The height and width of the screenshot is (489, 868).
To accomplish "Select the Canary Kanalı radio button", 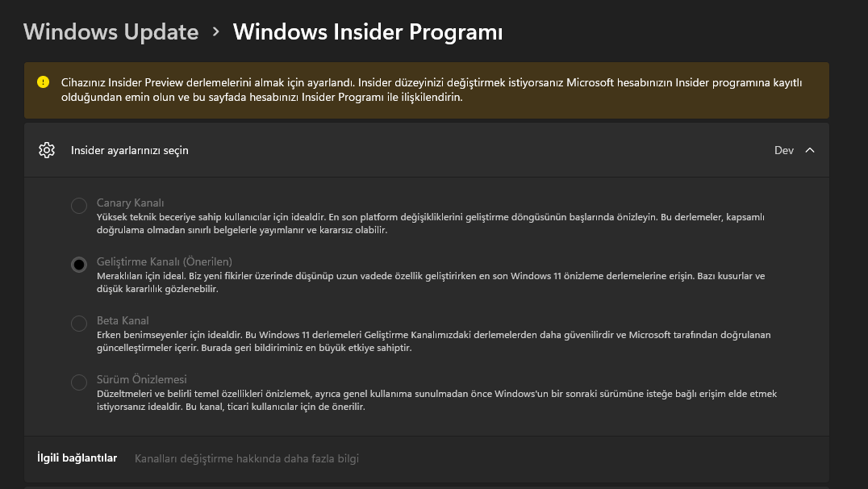I will click(x=79, y=206).
